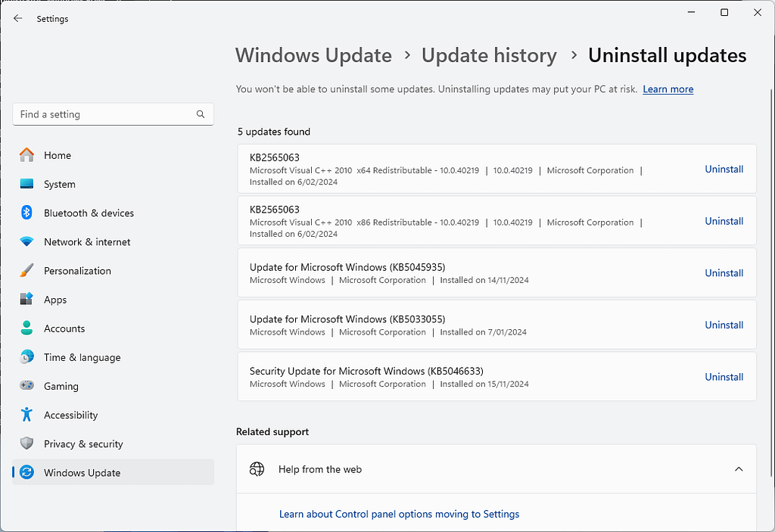Click the back arrow at top left
775x532 pixels.
point(17,18)
